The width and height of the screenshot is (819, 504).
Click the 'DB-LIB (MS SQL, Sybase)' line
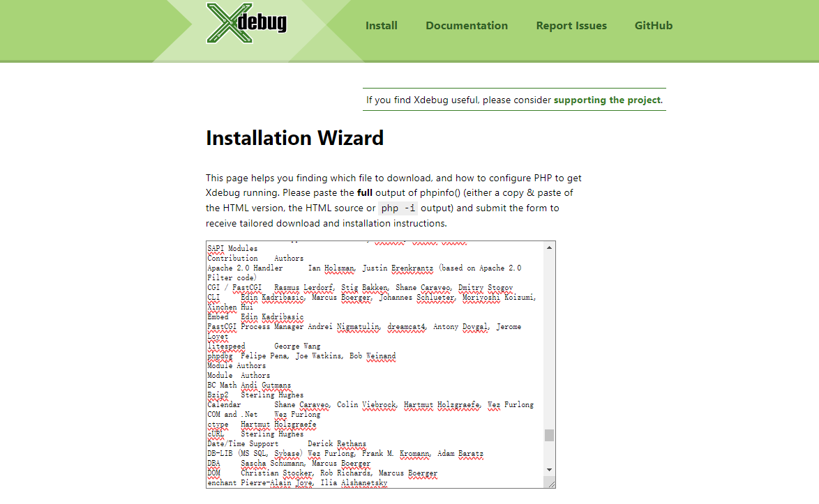tap(345, 454)
